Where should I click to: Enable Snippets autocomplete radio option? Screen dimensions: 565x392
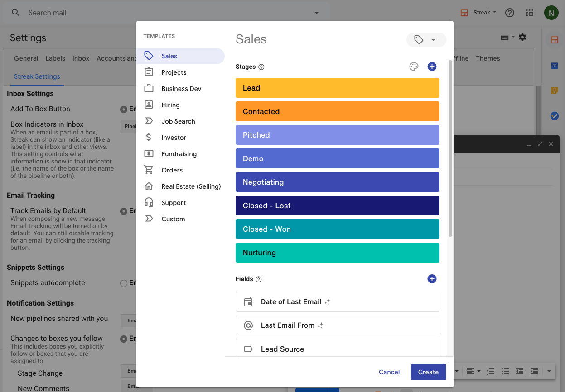[x=123, y=283]
